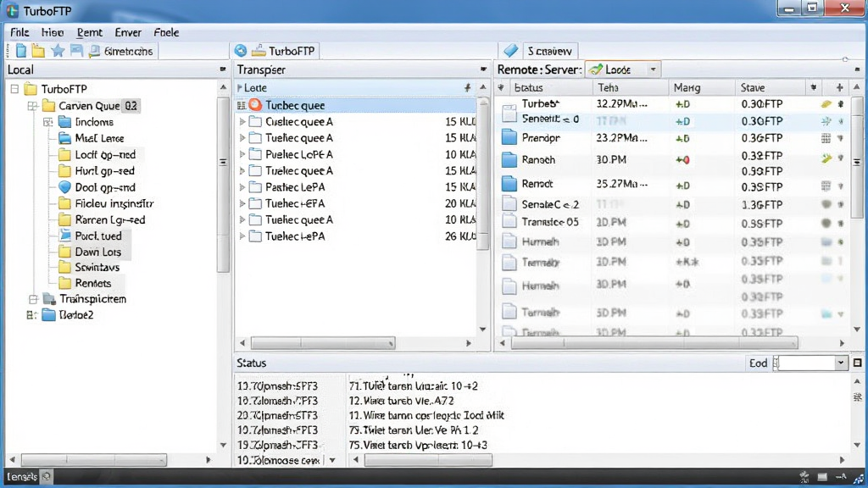Open the Transpiser panel menu arrow

[x=483, y=69]
